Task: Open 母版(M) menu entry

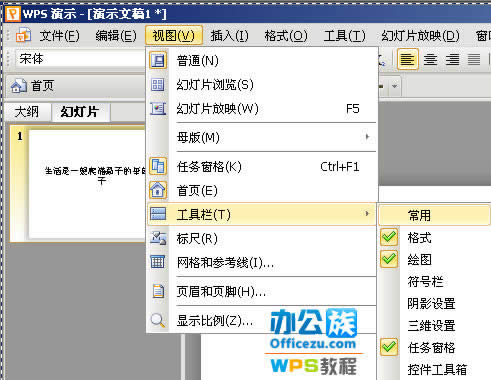Action: [x=262, y=137]
